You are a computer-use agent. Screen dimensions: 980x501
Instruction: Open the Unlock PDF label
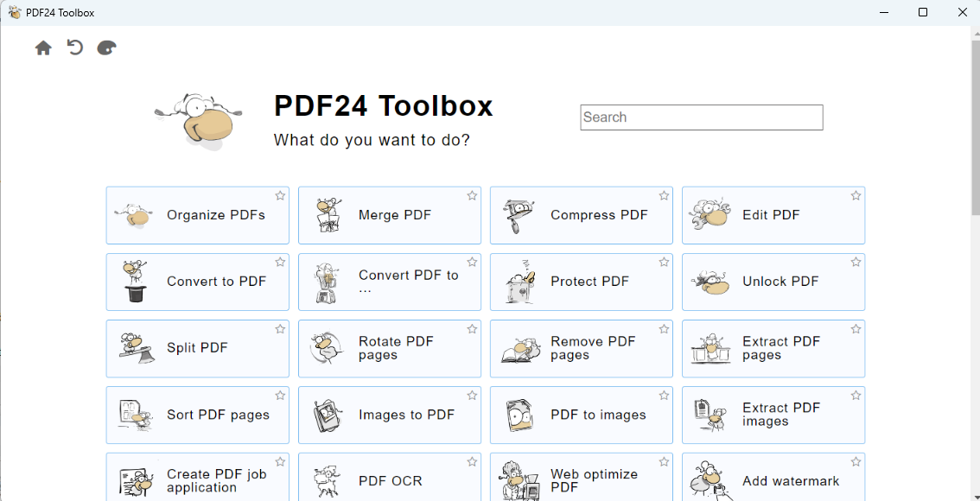click(780, 282)
